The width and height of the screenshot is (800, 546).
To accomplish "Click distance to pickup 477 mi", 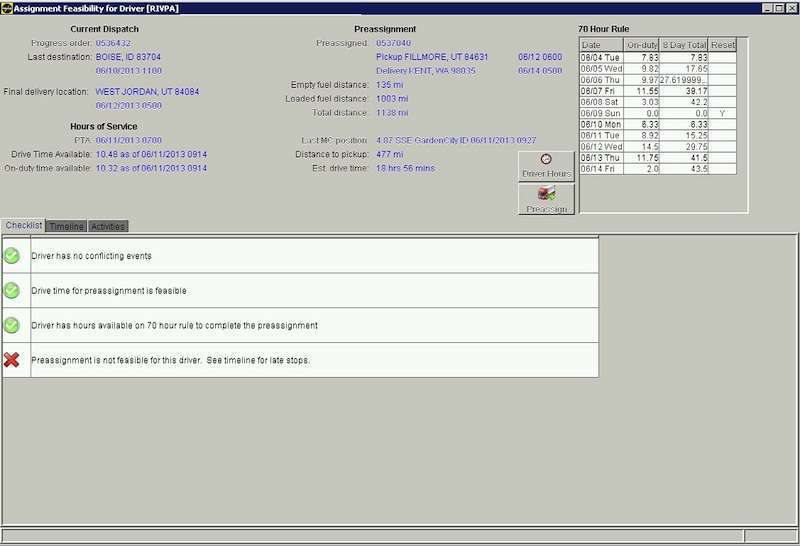I will [389, 154].
